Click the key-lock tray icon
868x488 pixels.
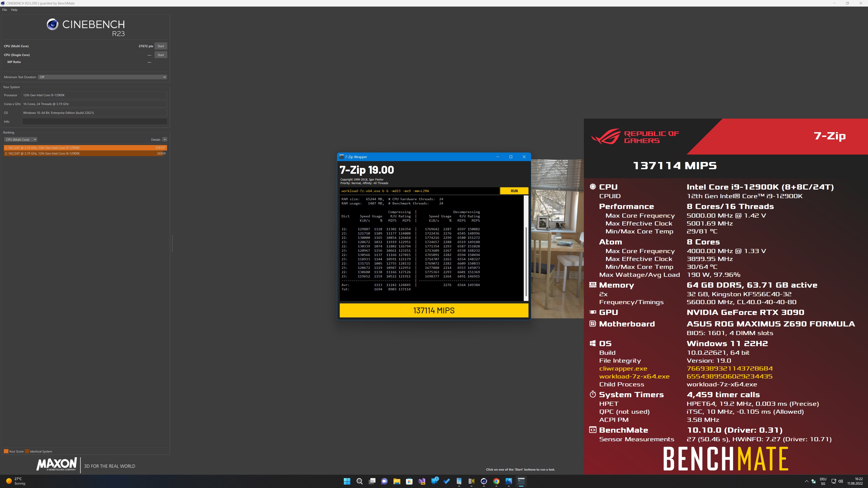[x=814, y=481]
